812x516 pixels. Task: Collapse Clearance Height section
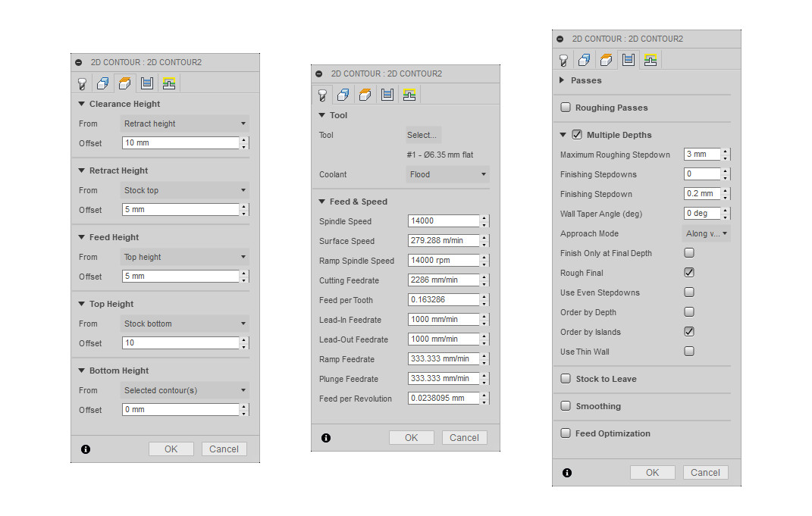[x=81, y=104]
